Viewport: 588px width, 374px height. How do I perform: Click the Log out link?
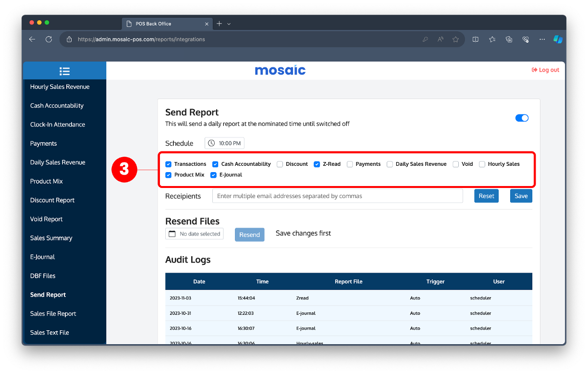pyautogui.click(x=545, y=70)
